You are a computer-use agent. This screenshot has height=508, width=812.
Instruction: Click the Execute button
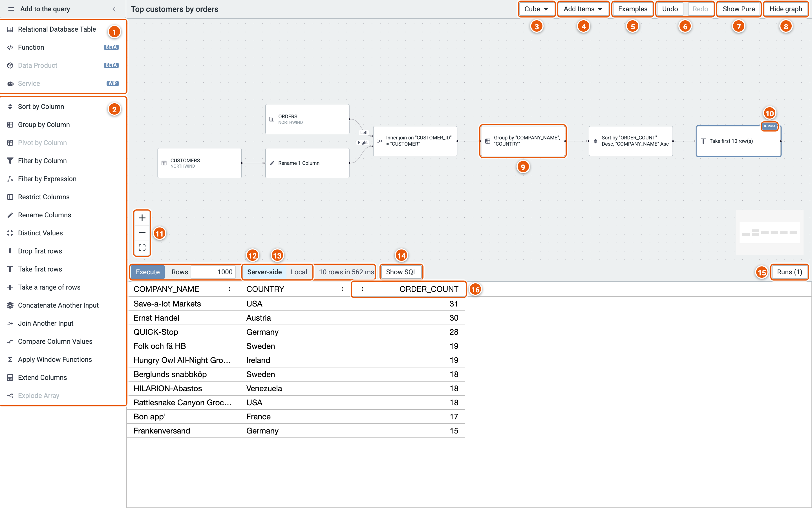click(148, 272)
